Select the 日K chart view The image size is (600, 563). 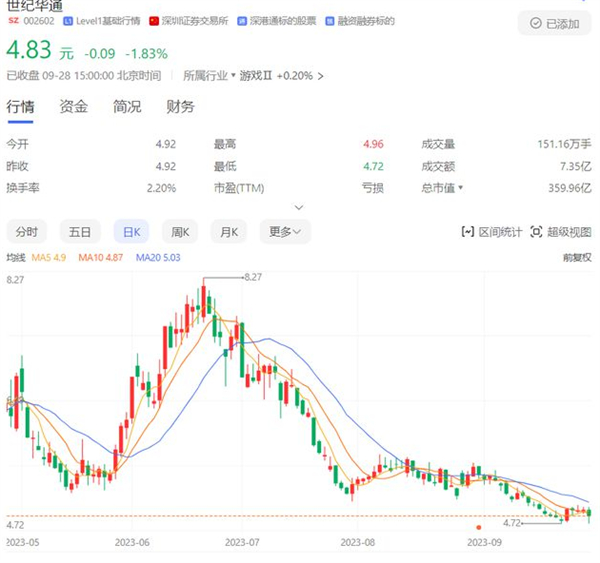click(132, 232)
